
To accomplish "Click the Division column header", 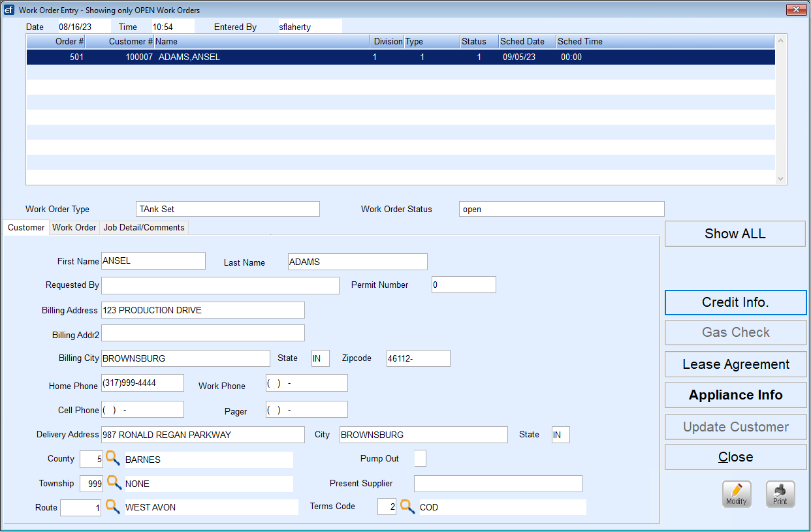I will 387,41.
